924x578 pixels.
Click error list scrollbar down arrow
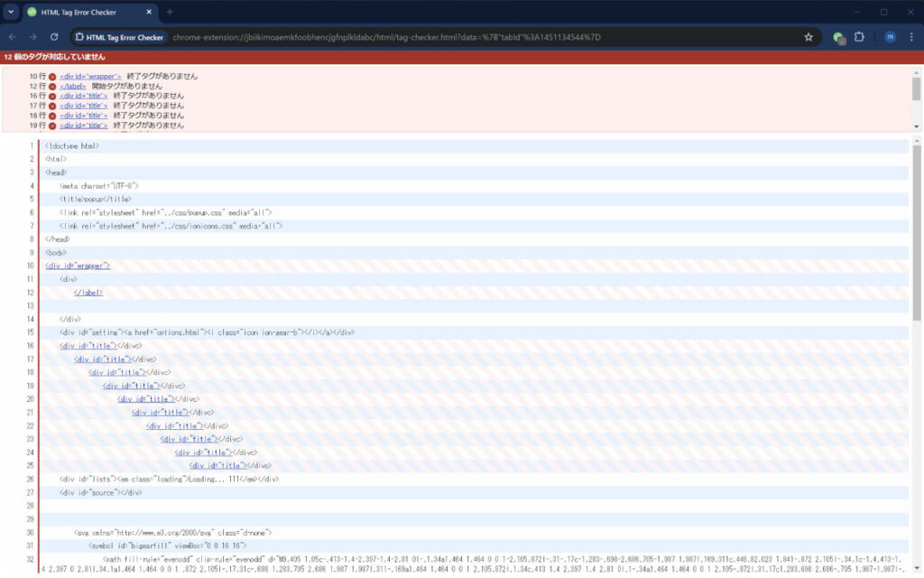coord(917,126)
